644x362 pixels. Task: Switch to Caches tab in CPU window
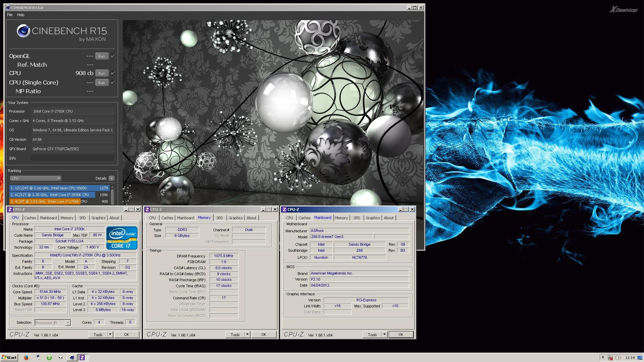point(30,218)
